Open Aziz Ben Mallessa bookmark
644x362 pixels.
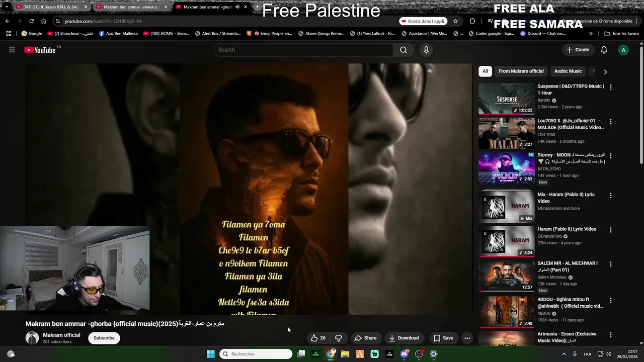pyautogui.click(x=118, y=34)
